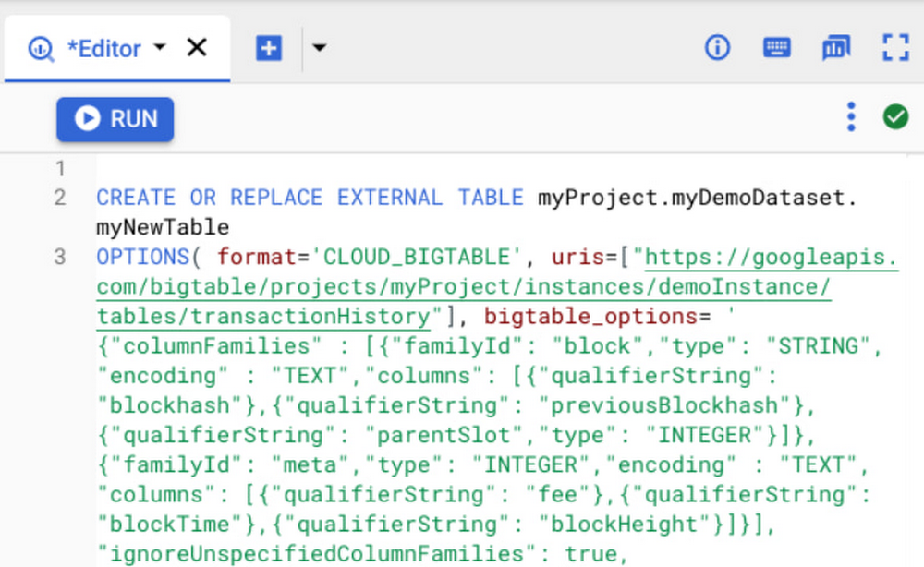Toggle fullscreen view of the editor
The width and height of the screenshot is (924, 567).
(x=895, y=48)
